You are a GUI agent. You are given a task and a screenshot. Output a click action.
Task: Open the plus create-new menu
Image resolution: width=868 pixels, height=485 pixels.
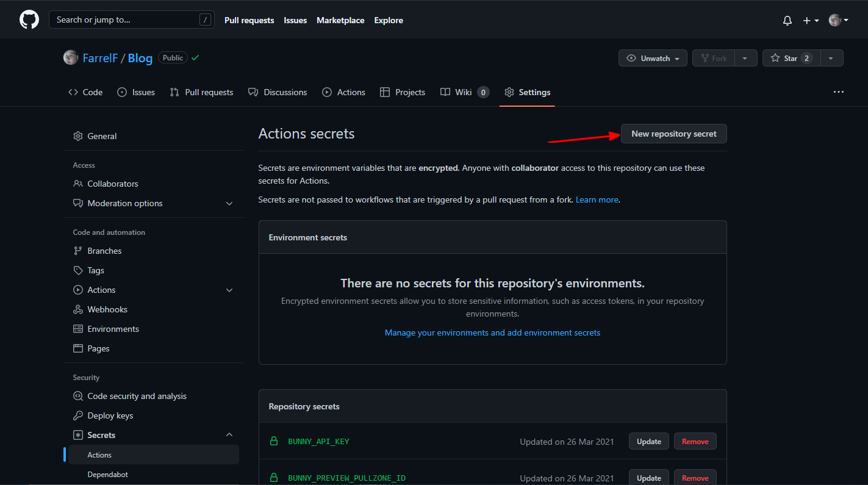click(x=811, y=20)
